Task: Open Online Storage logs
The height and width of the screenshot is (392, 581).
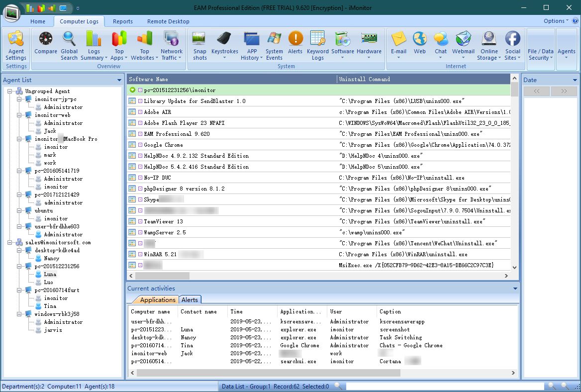Action: (x=489, y=46)
